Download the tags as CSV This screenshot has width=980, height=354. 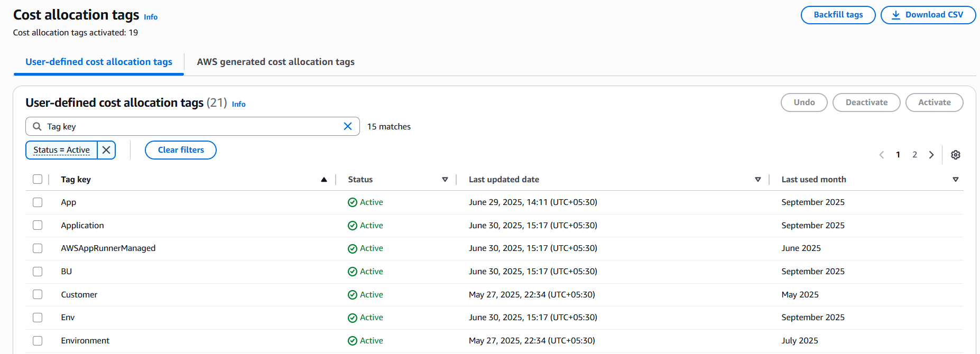tap(928, 15)
